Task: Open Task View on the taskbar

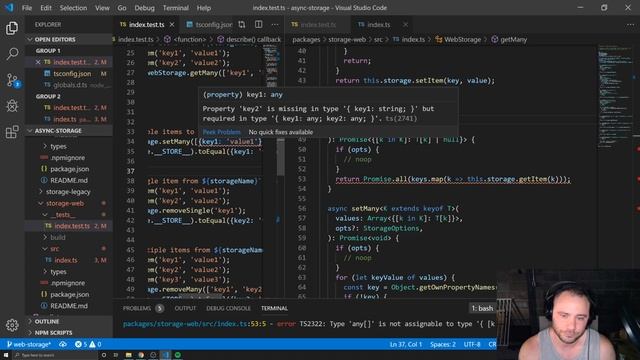Action: coord(116,355)
